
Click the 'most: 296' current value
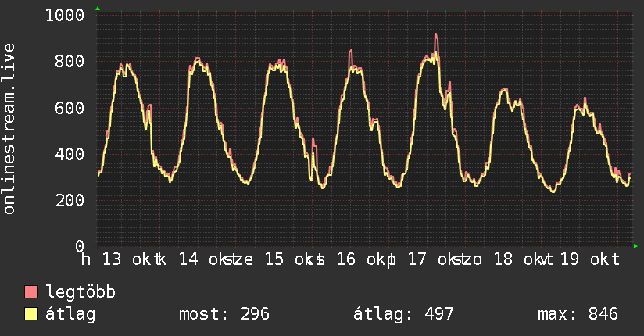(x=224, y=314)
